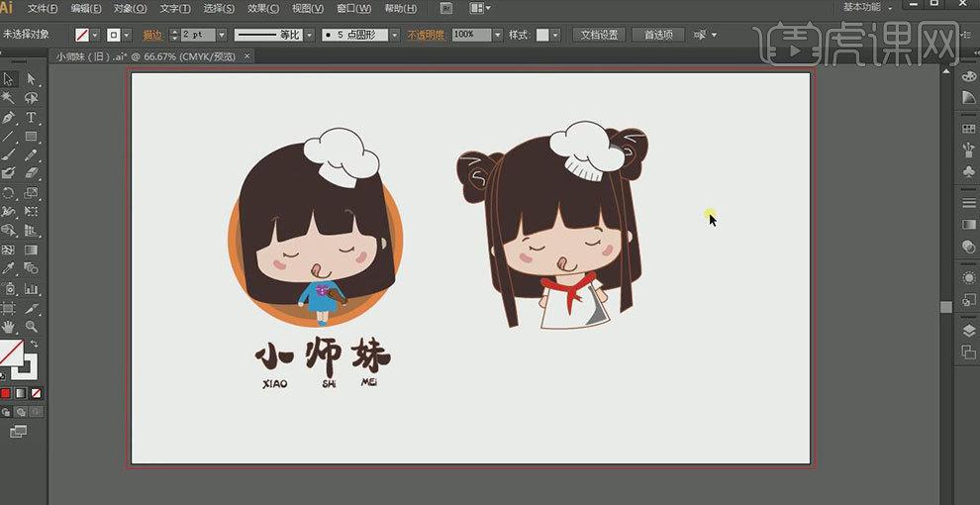Open the 对象(O) menu
980x505 pixels.
tap(131, 9)
